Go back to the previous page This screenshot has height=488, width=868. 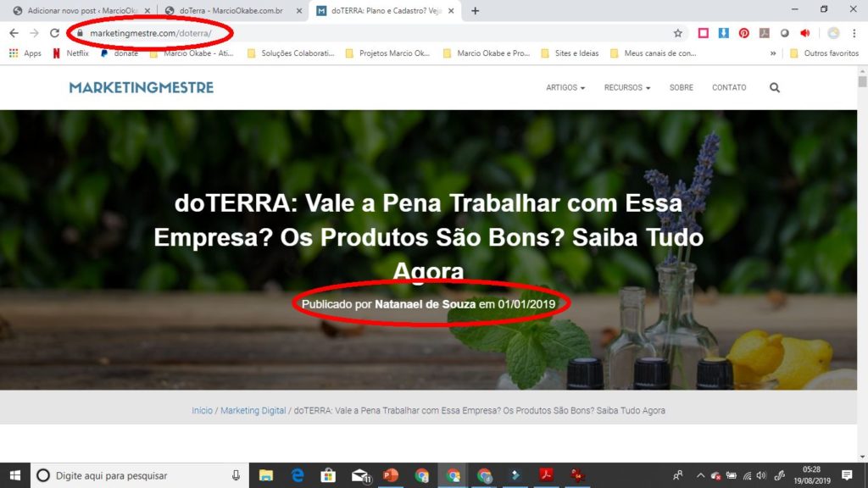[x=14, y=33]
